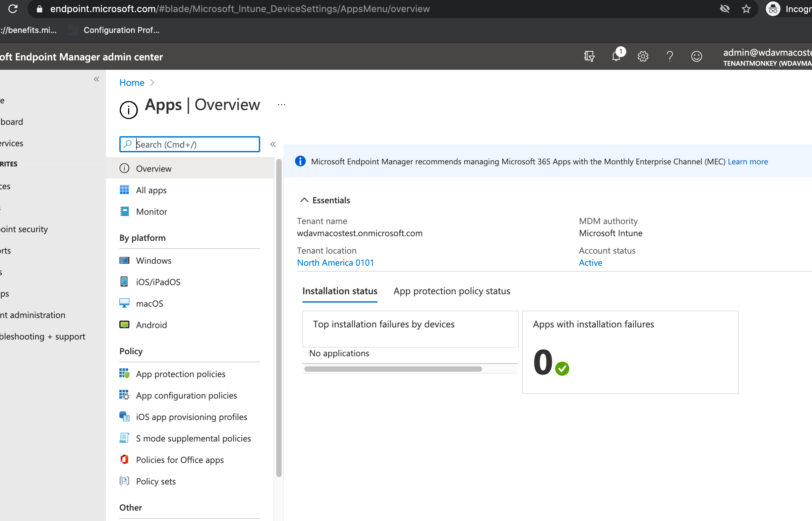Collapse the Essentials section
The height and width of the screenshot is (521, 812).
pyautogui.click(x=304, y=200)
